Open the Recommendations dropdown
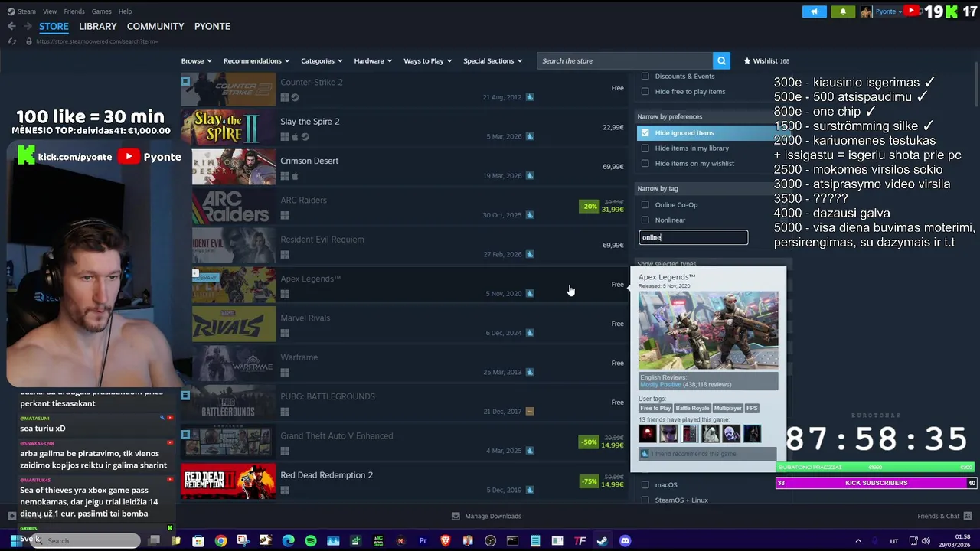 (x=256, y=60)
